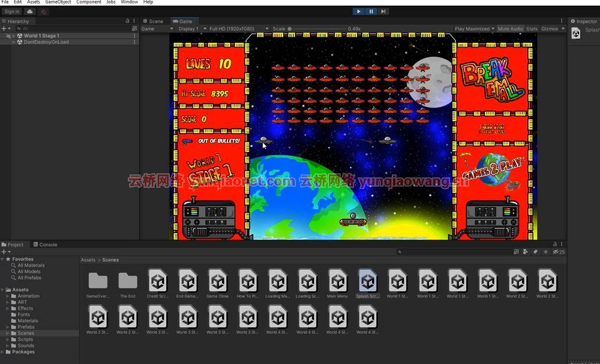This screenshot has height=364, width=600.
Task: Click the Project search-by-type icon
Action: pyautogui.click(x=516, y=252)
